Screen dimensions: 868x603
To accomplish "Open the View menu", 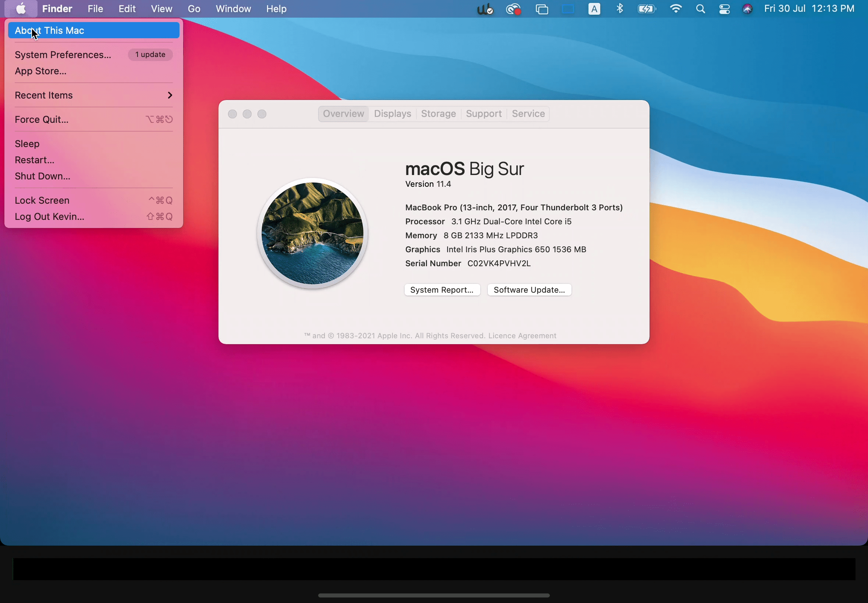I will (x=161, y=9).
